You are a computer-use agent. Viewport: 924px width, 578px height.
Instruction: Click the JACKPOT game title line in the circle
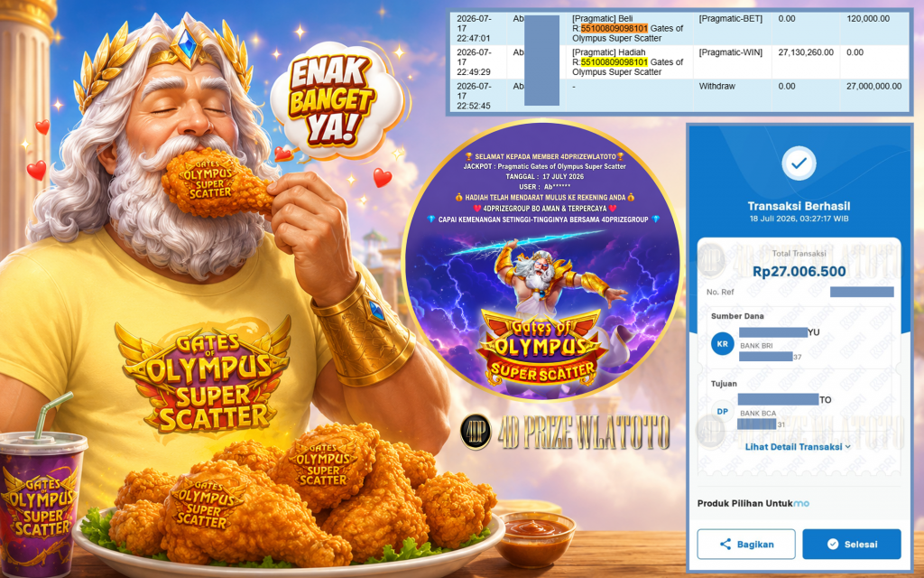coord(544,166)
